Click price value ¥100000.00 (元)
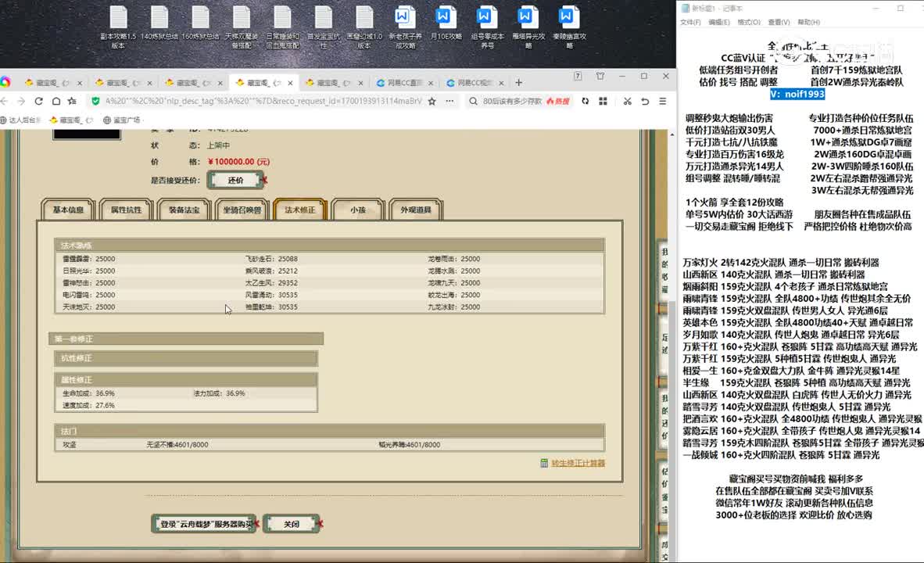 coord(238,162)
